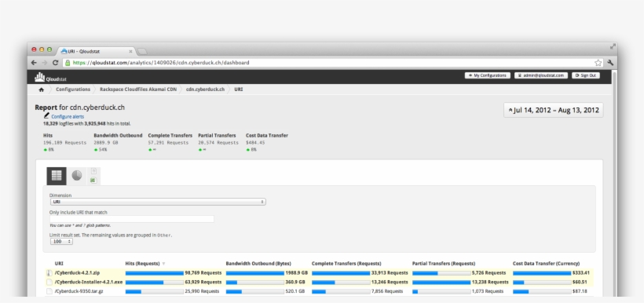Viewport: 644px width, 303px height.
Task: Click the 57,291 Requests complete transfers summary
Action: pos(168,143)
